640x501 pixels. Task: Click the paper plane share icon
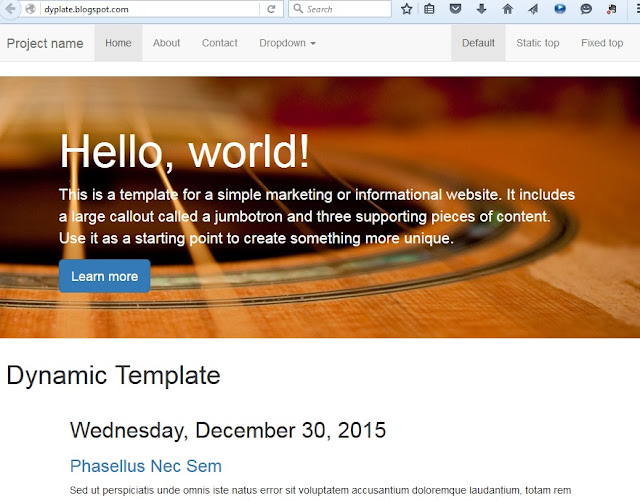coord(533,9)
